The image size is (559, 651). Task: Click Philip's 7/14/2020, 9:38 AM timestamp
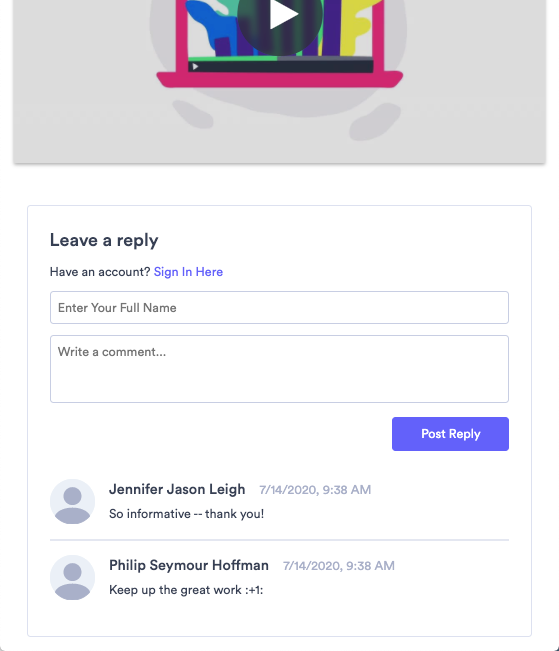tap(338, 566)
